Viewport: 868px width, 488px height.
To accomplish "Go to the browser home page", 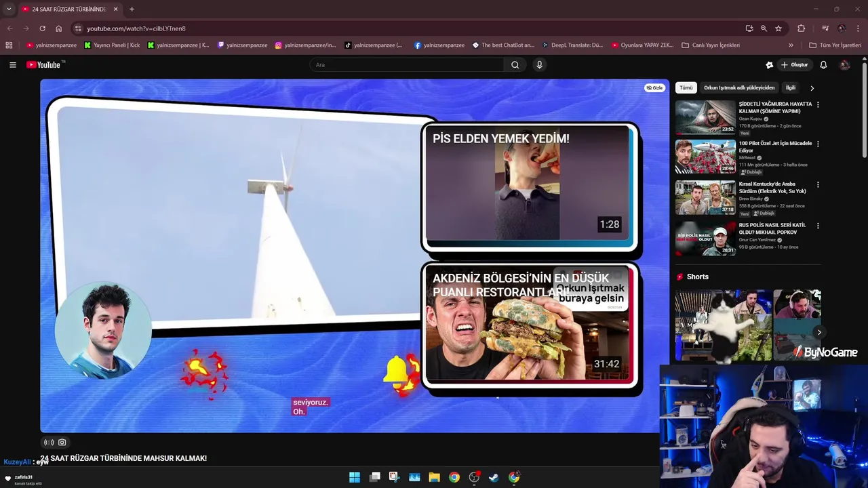I will tap(59, 28).
